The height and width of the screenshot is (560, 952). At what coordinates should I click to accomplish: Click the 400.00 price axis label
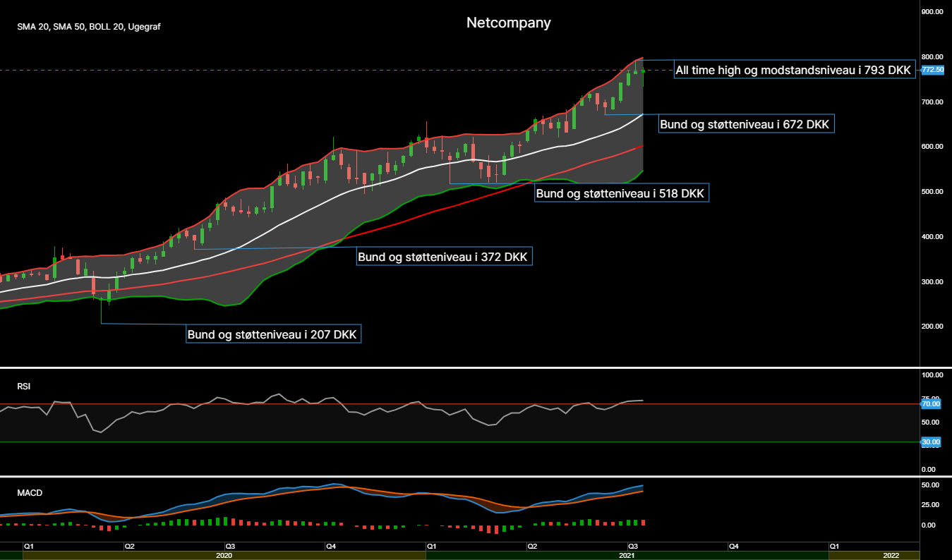click(x=933, y=236)
